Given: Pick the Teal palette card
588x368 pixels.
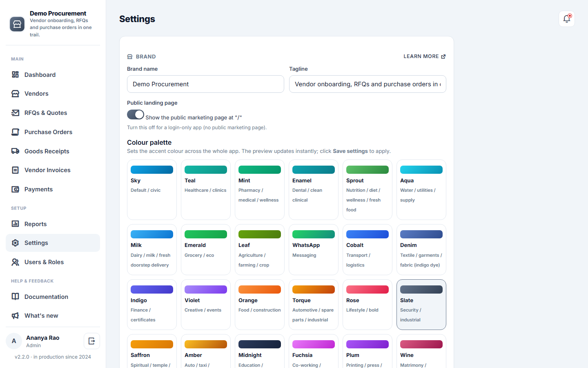Looking at the screenshot, I should point(206,190).
